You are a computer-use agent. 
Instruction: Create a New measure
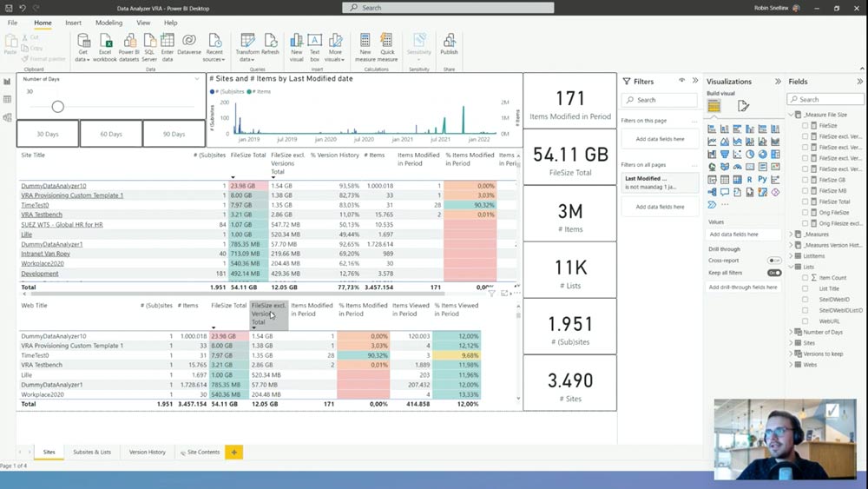pos(365,47)
